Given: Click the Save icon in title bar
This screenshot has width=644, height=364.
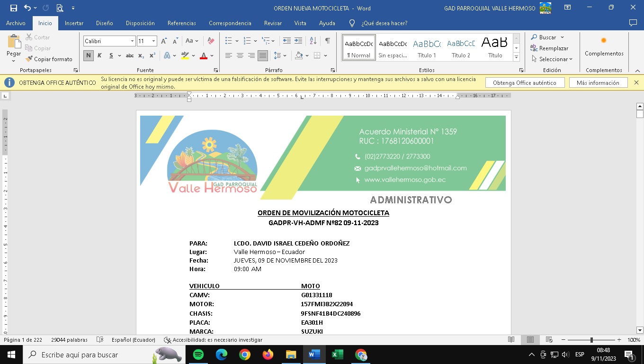Looking at the screenshot, I should pyautogui.click(x=14, y=8).
